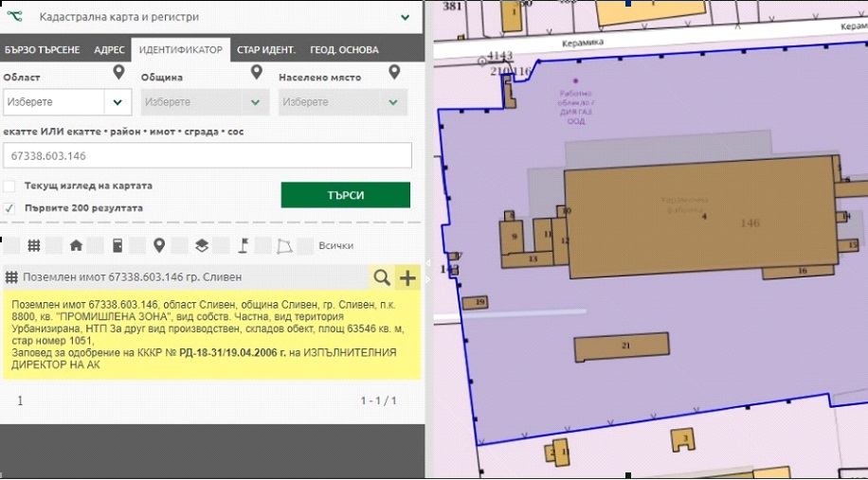Open the СТАР ИДЕНТ. tab
868x480 pixels.
(x=265, y=50)
